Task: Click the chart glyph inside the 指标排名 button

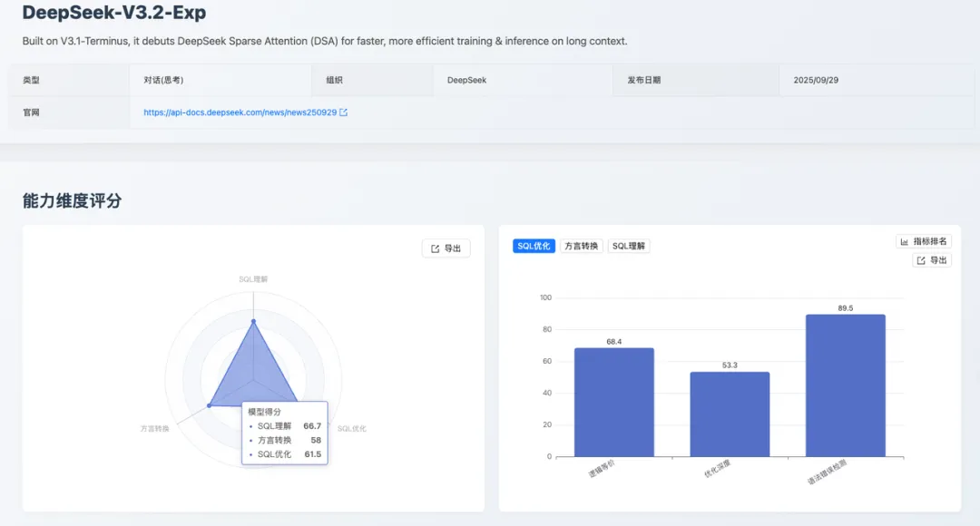Action: (x=903, y=241)
